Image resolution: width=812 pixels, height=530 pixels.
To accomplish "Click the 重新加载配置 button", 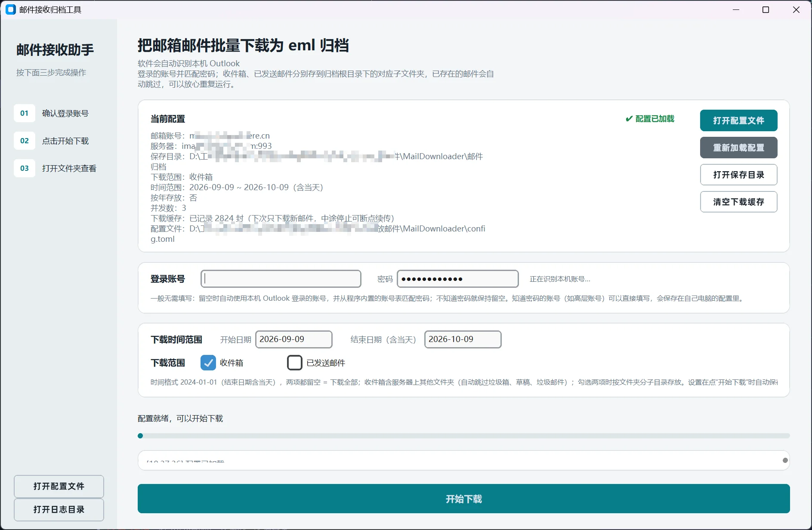I will (x=738, y=148).
